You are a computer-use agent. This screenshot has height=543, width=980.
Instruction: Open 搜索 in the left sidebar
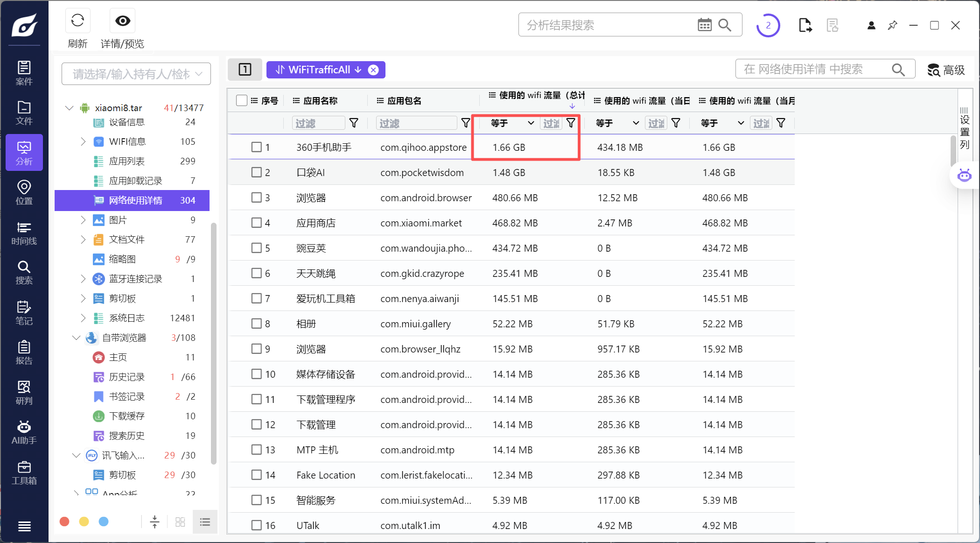pyautogui.click(x=24, y=273)
